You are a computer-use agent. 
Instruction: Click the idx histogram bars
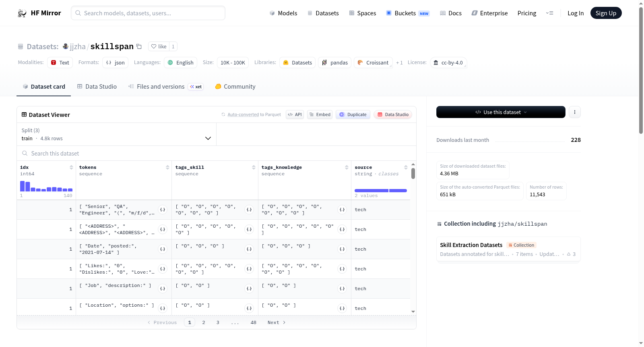pyautogui.click(x=46, y=186)
